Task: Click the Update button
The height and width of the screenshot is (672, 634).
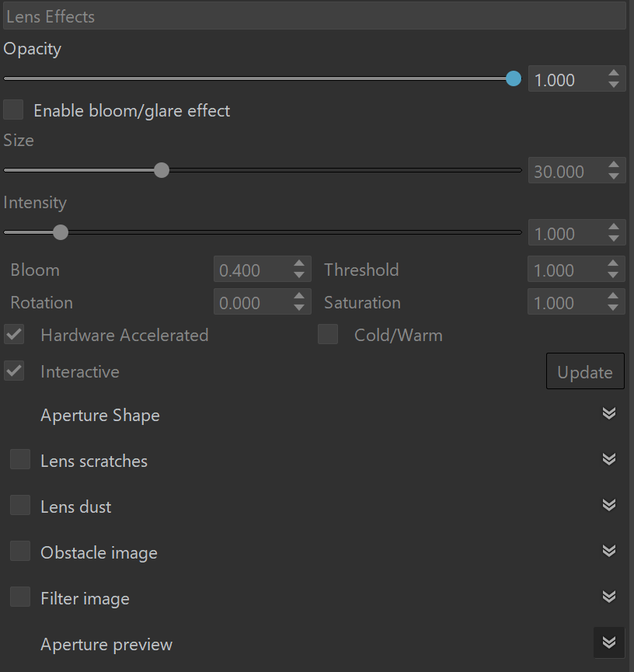Action: (x=585, y=371)
